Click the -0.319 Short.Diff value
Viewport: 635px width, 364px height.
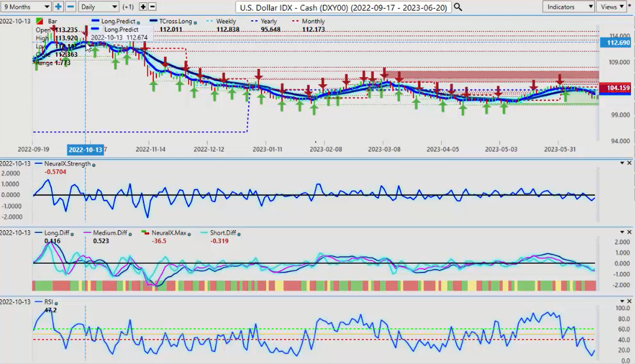click(219, 241)
